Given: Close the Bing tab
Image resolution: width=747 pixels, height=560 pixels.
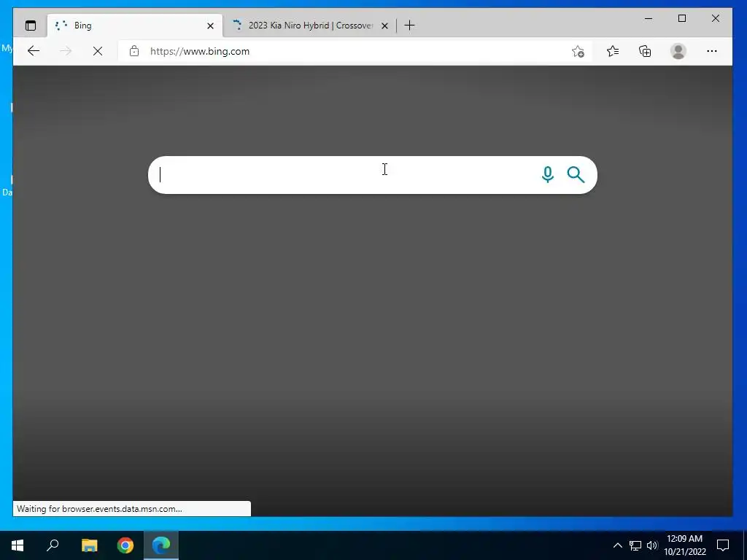Looking at the screenshot, I should point(210,26).
